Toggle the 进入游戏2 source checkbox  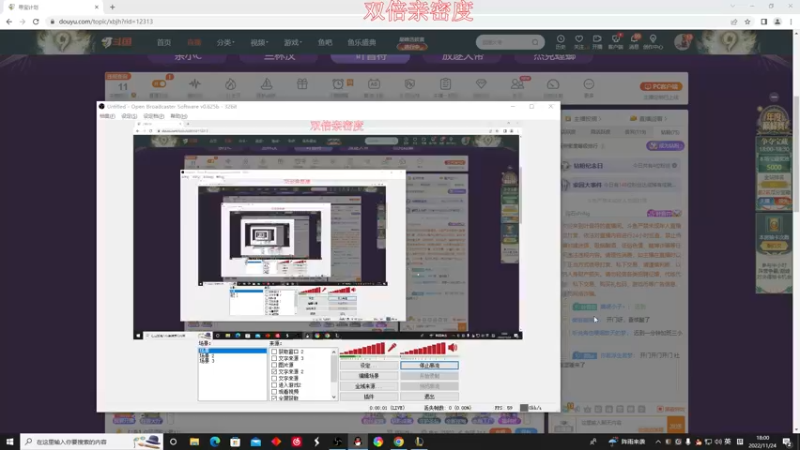(x=274, y=385)
